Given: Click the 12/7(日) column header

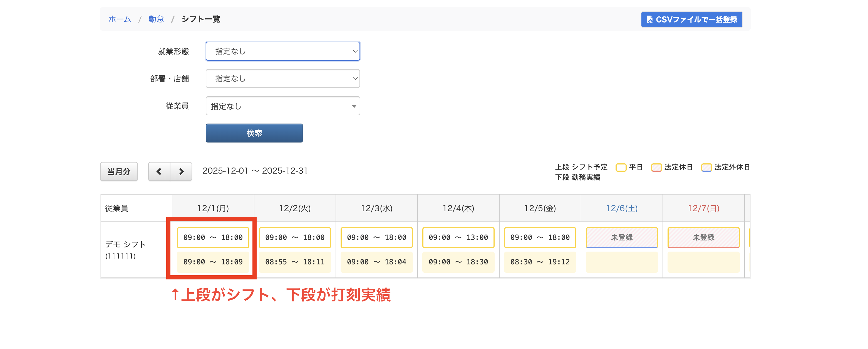Looking at the screenshot, I should [x=704, y=208].
